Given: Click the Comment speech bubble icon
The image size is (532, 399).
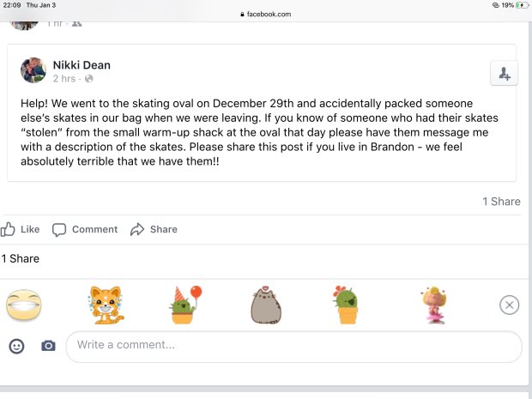Looking at the screenshot, I should point(59,229).
